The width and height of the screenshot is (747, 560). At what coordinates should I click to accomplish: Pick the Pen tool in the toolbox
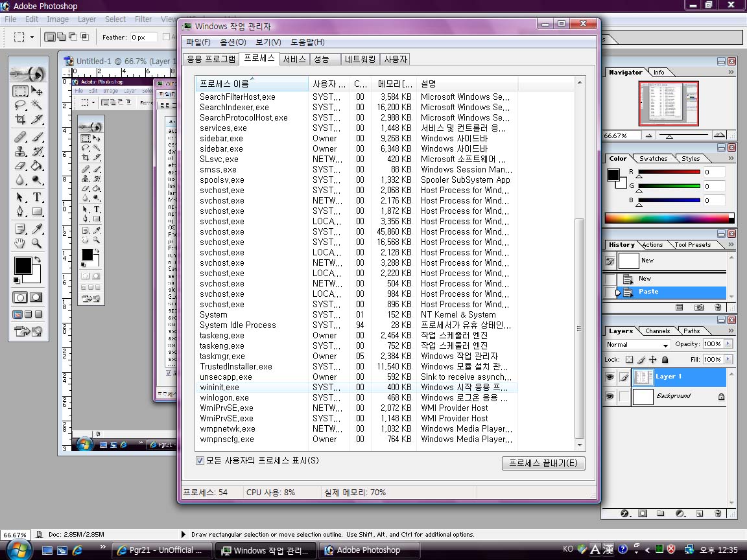[x=20, y=211]
